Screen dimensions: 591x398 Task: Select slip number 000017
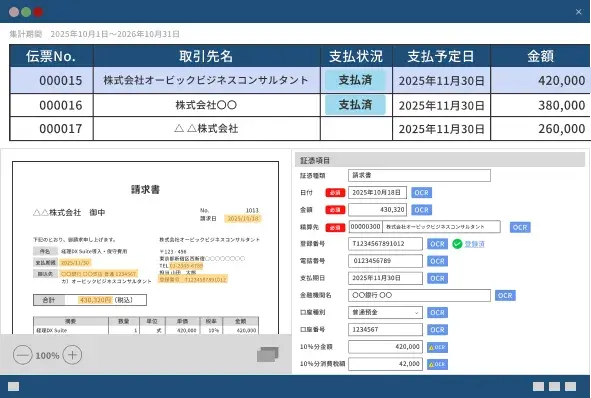tap(61, 129)
